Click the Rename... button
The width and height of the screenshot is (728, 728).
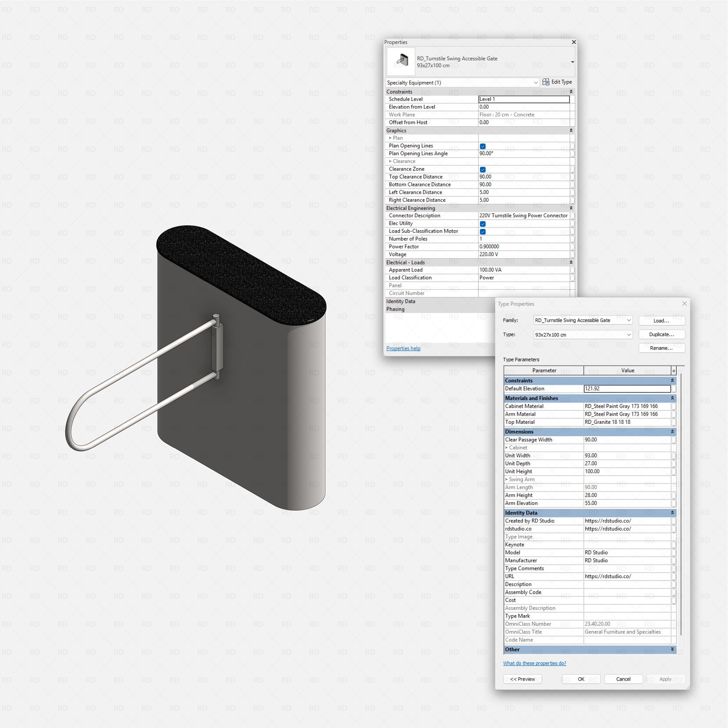pos(661,348)
